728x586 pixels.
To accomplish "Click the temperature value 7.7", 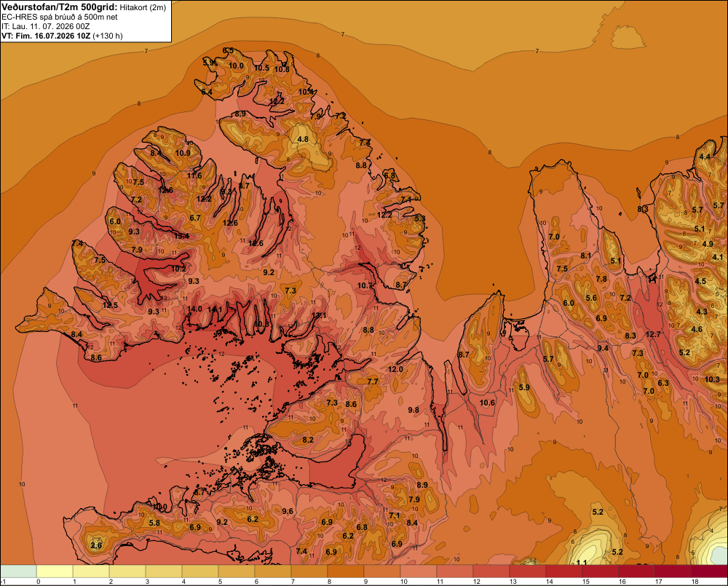I will [x=373, y=381].
